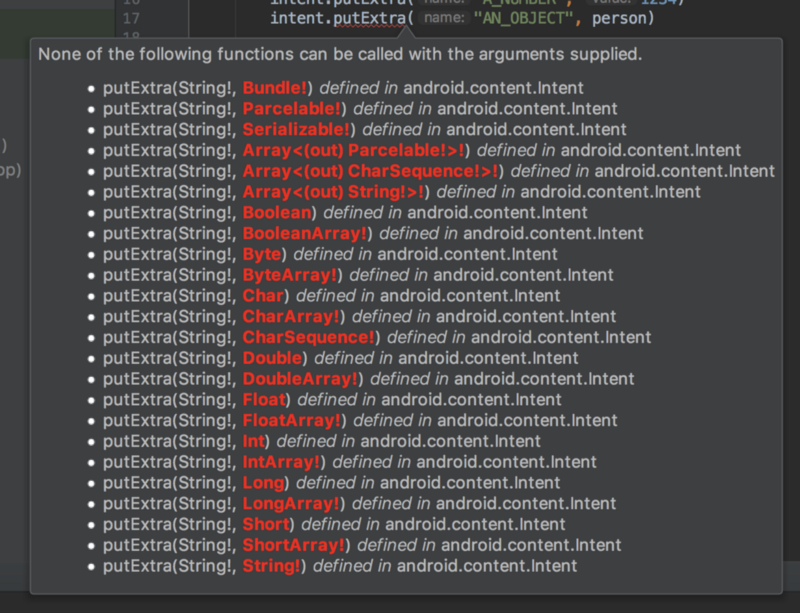Select the putExtra ByteArray! overload entry
800x613 pixels.
coord(358,275)
